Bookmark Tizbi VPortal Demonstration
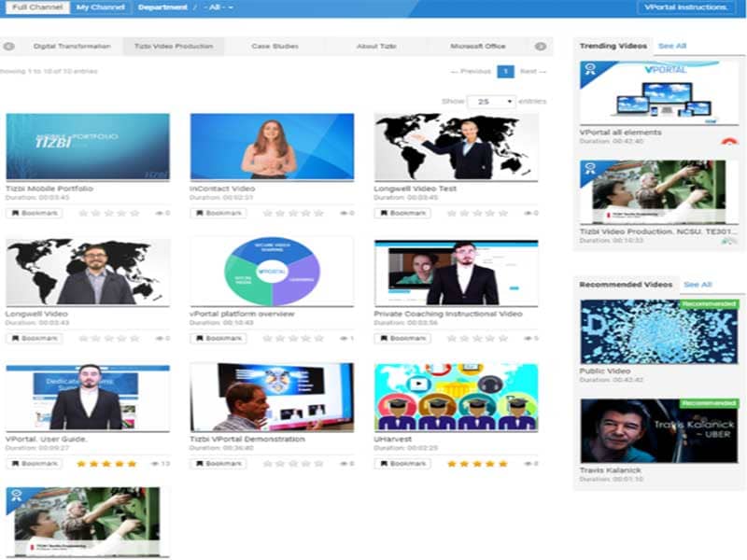Image resolution: width=747 pixels, height=560 pixels. pos(218,463)
